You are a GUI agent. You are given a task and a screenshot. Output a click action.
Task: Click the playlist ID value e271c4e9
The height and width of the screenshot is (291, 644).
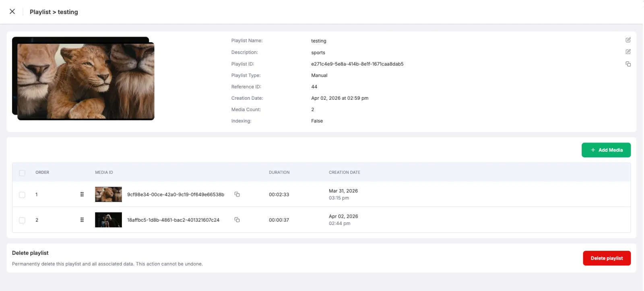357,64
